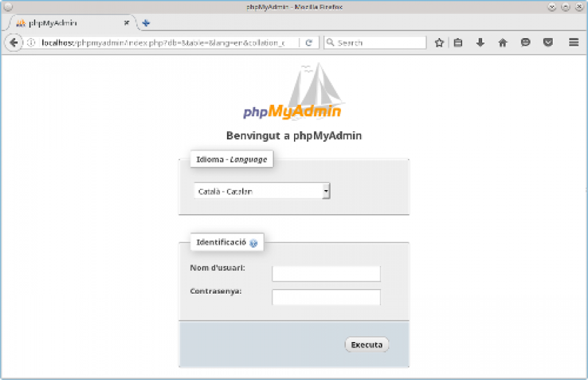Open phpMyAdmin documentation help icon
The image size is (588, 380).
[x=253, y=243]
